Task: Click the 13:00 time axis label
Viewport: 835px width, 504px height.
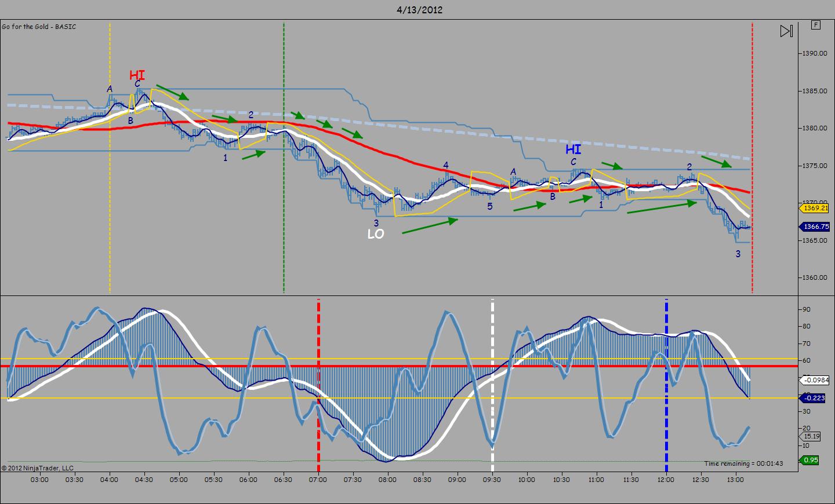Action: [735, 480]
